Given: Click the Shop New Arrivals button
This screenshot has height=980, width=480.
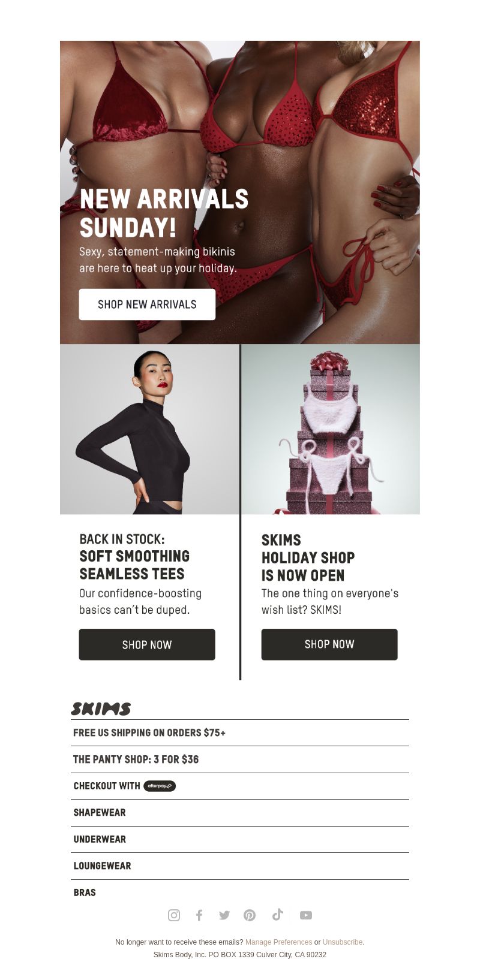Looking at the screenshot, I should coord(147,304).
